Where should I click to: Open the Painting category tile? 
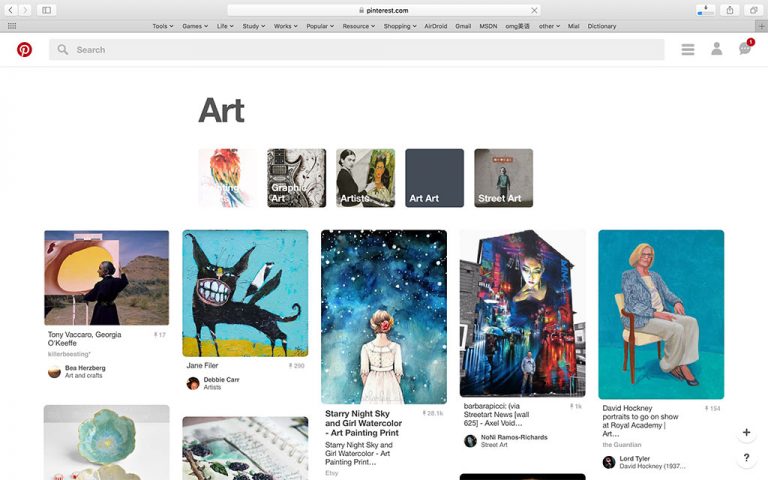(227, 178)
